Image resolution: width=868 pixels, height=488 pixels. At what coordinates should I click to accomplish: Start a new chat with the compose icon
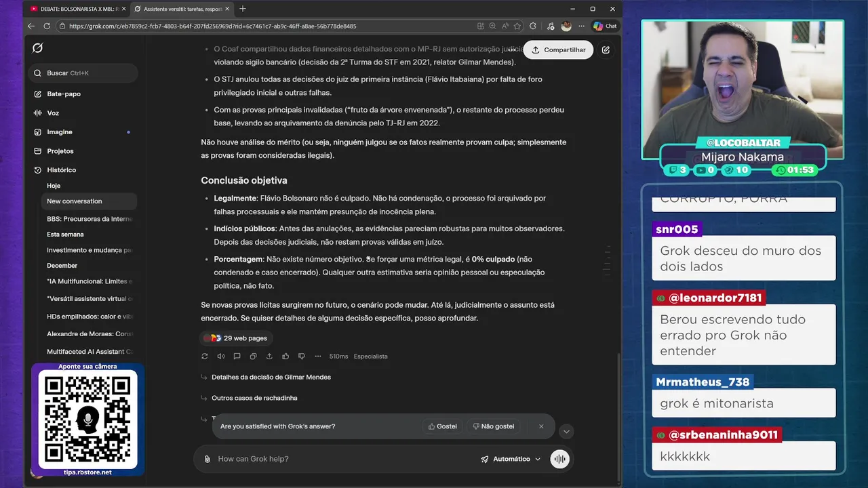point(606,50)
